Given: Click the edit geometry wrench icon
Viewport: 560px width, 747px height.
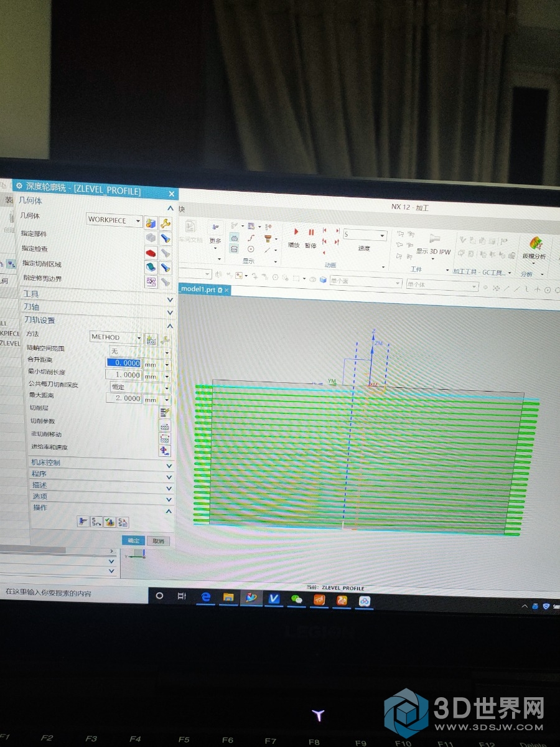Looking at the screenshot, I should (x=166, y=223).
